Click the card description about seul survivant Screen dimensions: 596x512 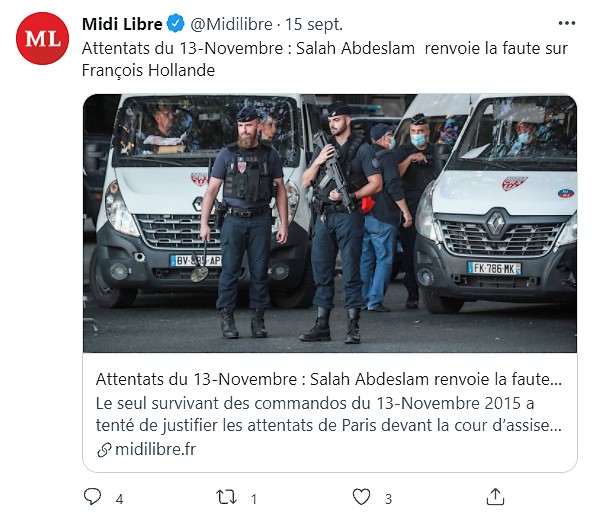click(329, 414)
